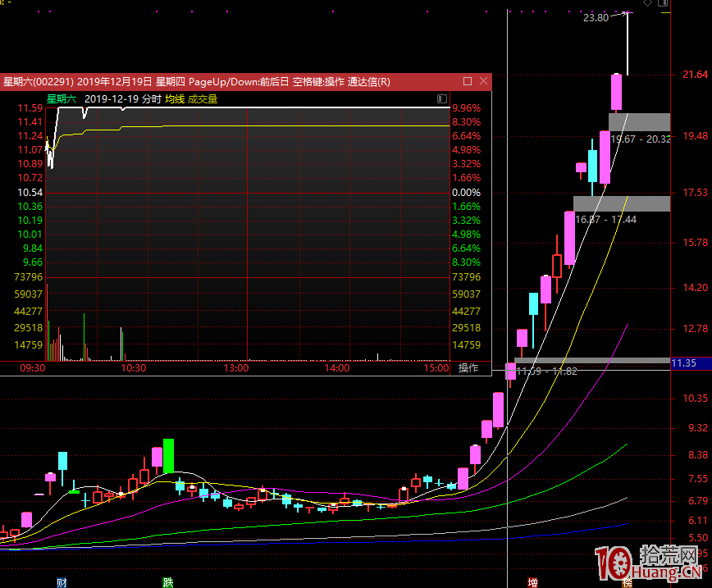Image resolution: width=712 pixels, height=588 pixels.
Task: Click the large green candle in K-line chart
Action: pyautogui.click(x=168, y=455)
